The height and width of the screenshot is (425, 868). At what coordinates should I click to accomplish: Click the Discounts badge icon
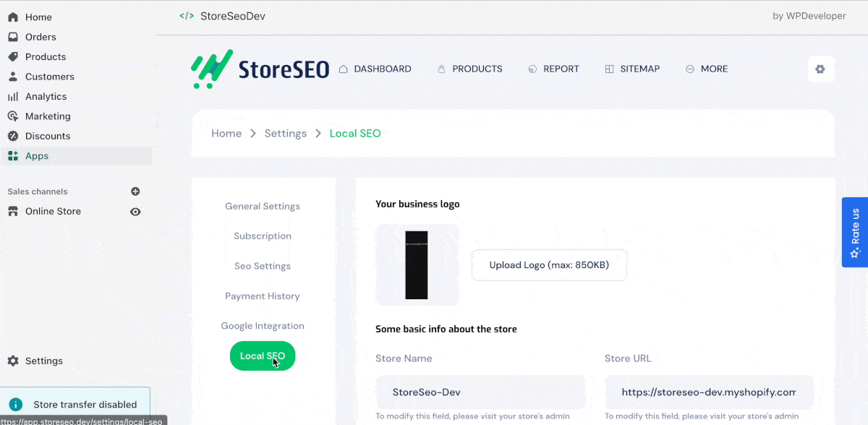[x=13, y=136]
